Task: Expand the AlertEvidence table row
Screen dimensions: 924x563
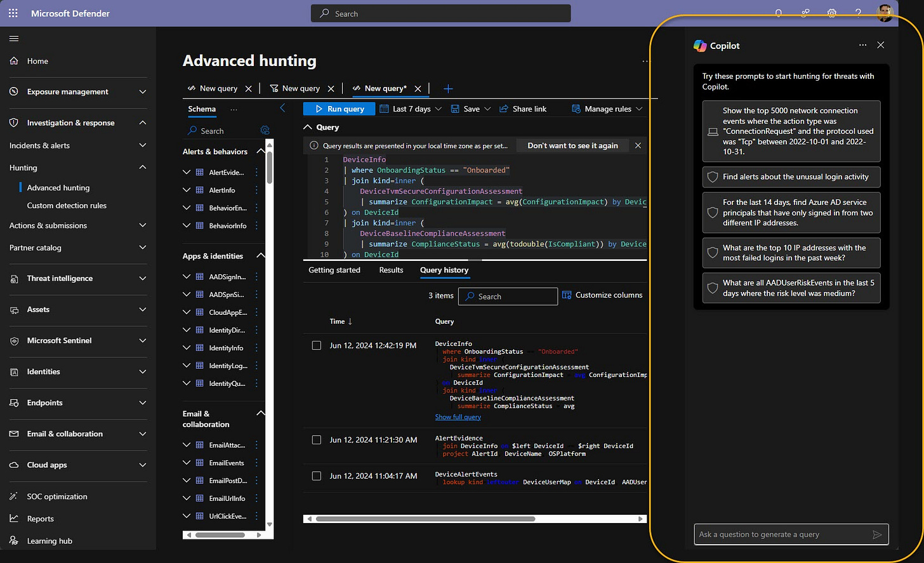Action: point(187,172)
